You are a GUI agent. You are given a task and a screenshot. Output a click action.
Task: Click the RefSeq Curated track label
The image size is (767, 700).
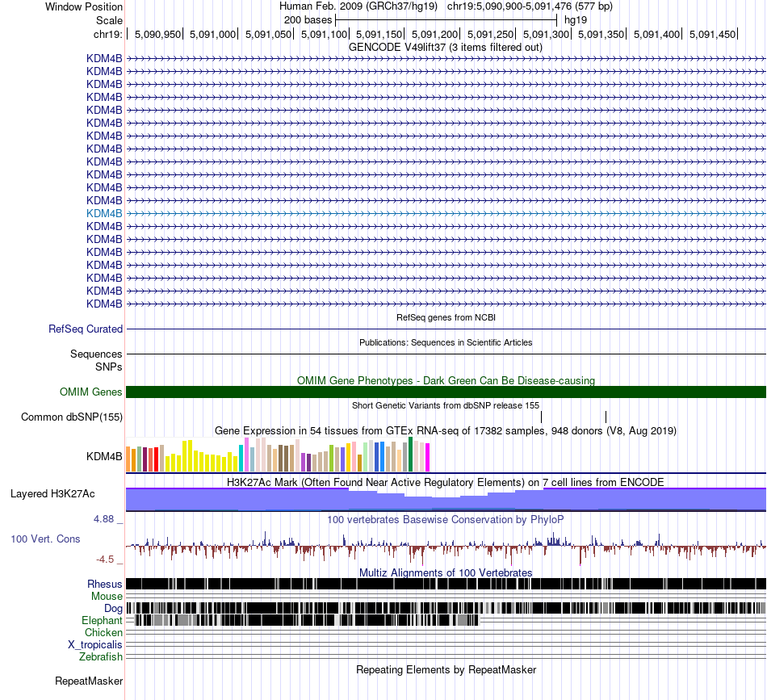[85, 329]
